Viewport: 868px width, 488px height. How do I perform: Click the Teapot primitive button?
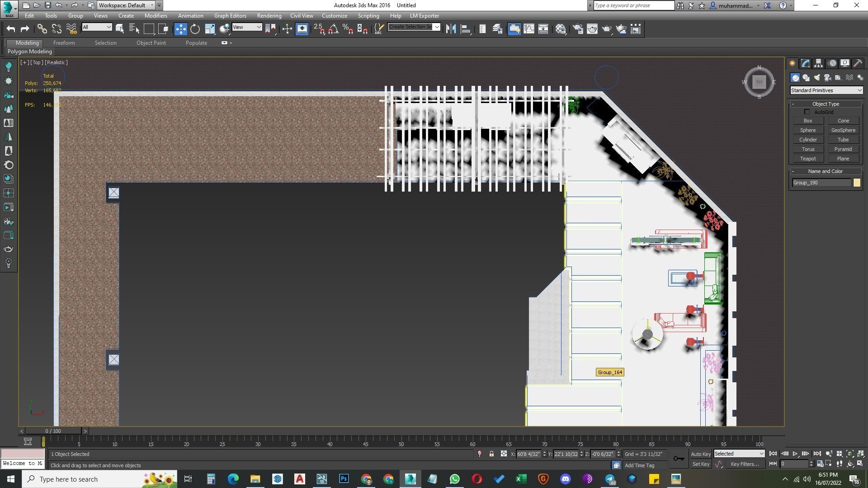[x=807, y=159]
